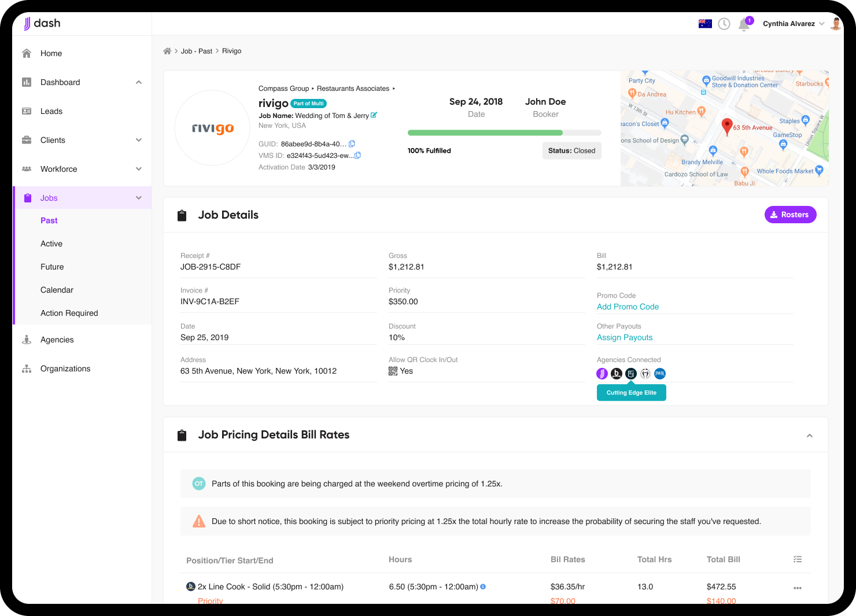Click the Part of Multi badge
This screenshot has width=856, height=616.
308,104
